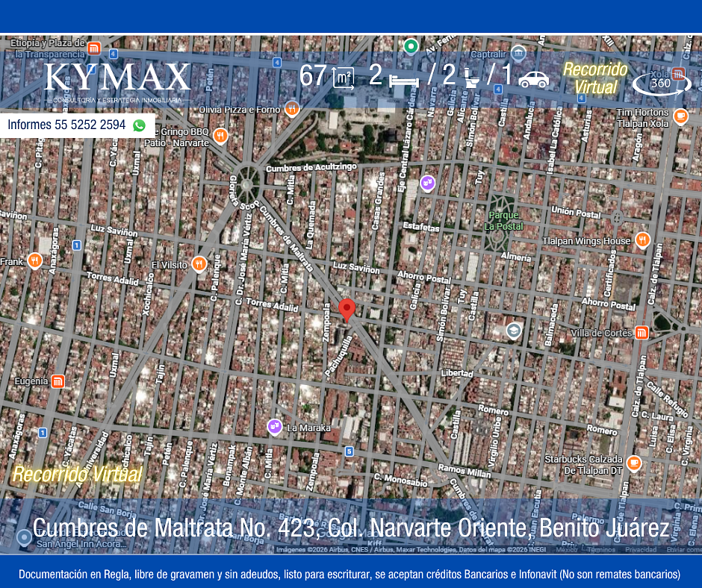Click the Ramos Millan street label
Viewport: 702px width, 588px height.
coord(465,471)
